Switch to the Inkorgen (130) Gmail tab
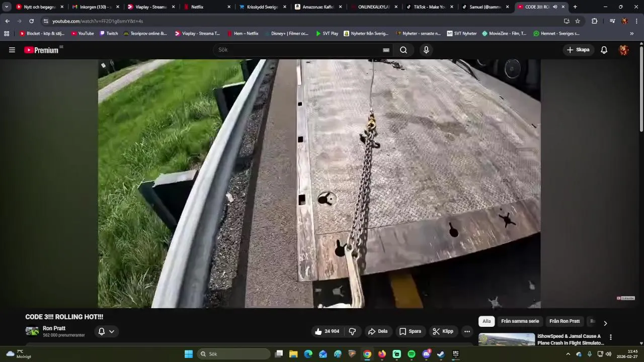 tap(95, 7)
